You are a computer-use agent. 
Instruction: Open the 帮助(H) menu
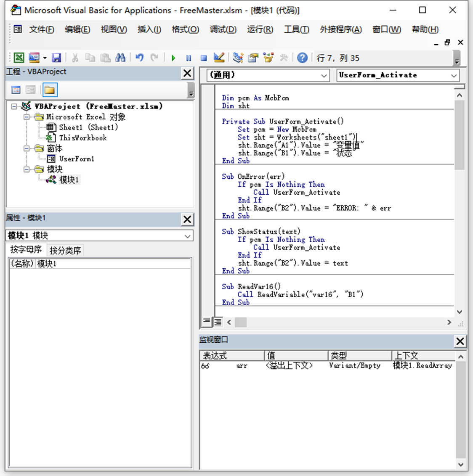tap(425, 29)
